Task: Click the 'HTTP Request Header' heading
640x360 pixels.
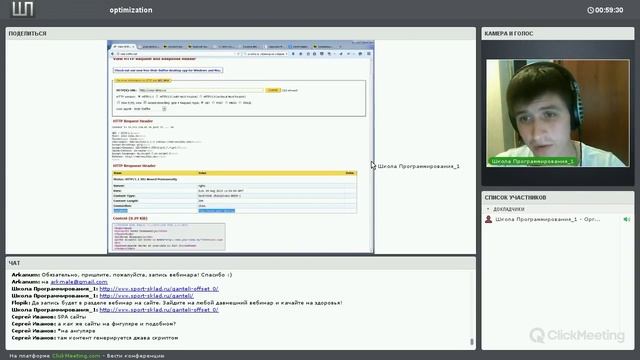Action: pyautogui.click(x=133, y=121)
